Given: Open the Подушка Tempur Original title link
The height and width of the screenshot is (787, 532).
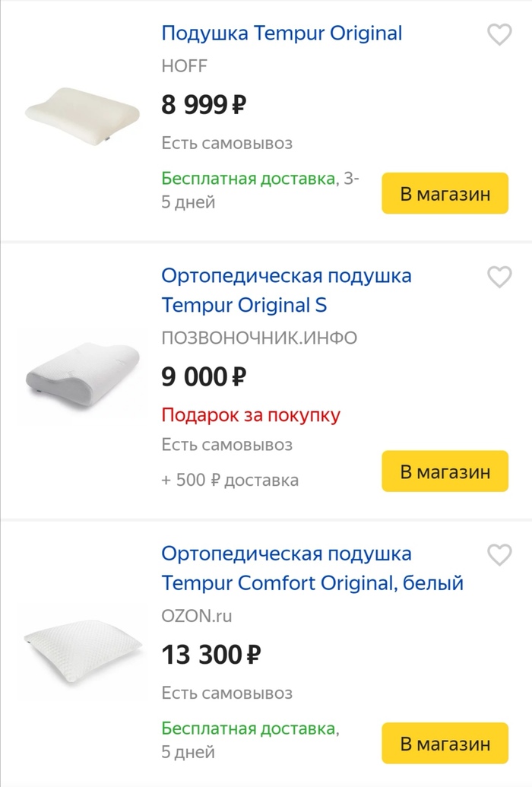Looking at the screenshot, I should point(281,33).
